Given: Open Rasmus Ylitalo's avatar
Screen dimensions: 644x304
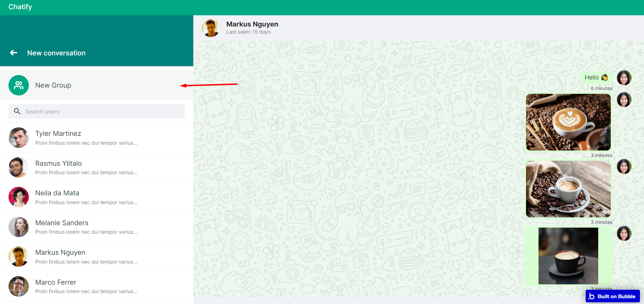Looking at the screenshot, I should click(19, 167).
